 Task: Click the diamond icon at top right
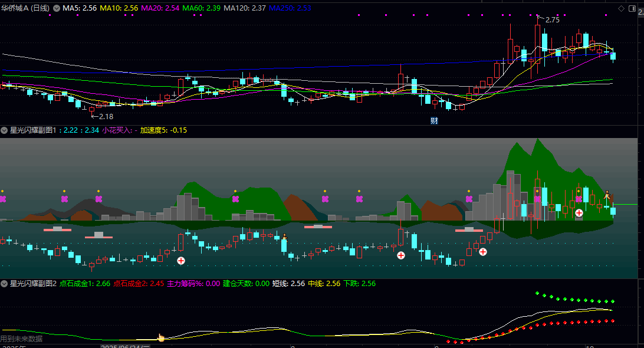621,8
